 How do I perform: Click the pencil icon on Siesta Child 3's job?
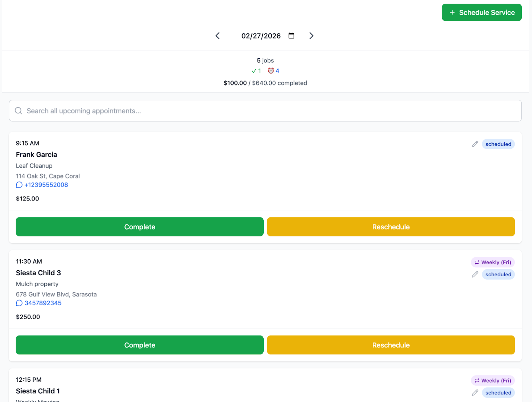pyautogui.click(x=474, y=274)
